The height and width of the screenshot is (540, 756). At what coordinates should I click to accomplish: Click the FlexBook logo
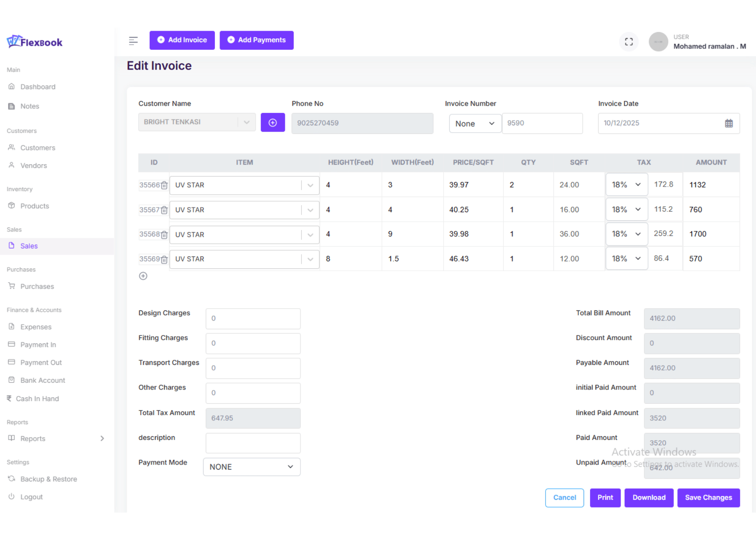[35, 42]
